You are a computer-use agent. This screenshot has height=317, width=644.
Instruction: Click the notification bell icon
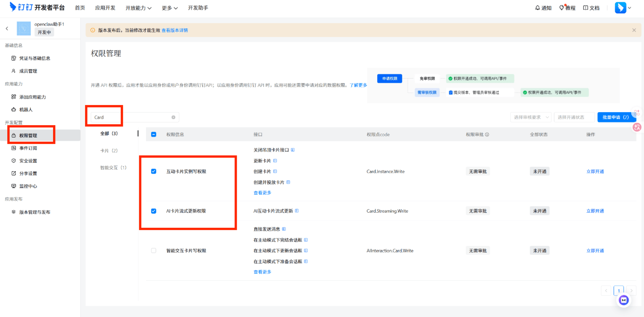pos(537,8)
